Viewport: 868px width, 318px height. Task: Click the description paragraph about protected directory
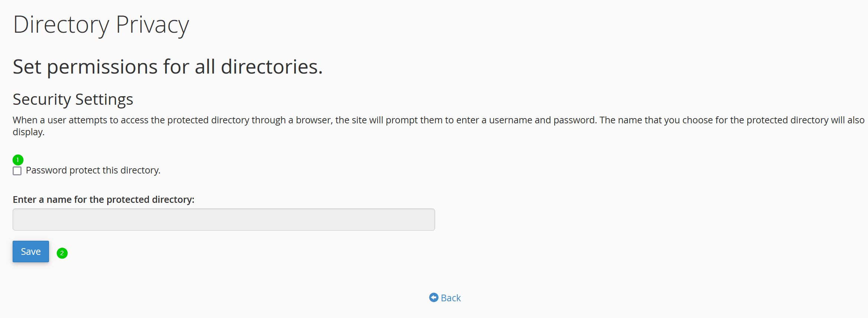[439, 126]
